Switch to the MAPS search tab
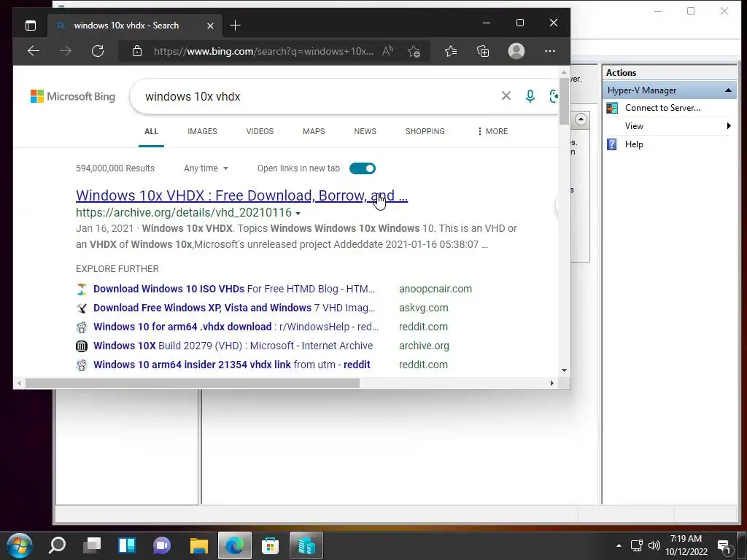This screenshot has height=560, width=747. point(314,131)
